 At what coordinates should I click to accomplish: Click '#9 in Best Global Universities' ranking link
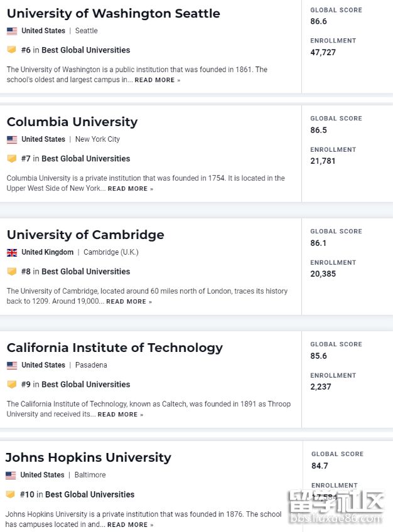(76, 385)
